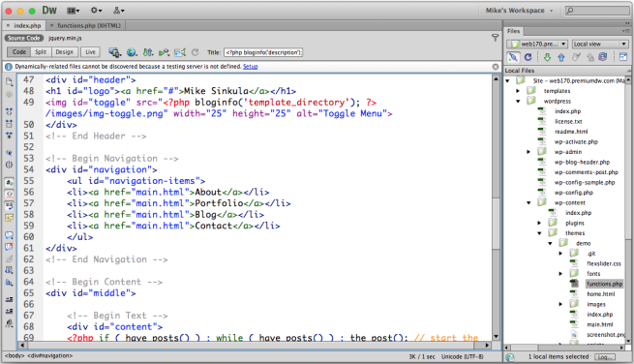Click in the Title input field

pyautogui.click(x=263, y=52)
